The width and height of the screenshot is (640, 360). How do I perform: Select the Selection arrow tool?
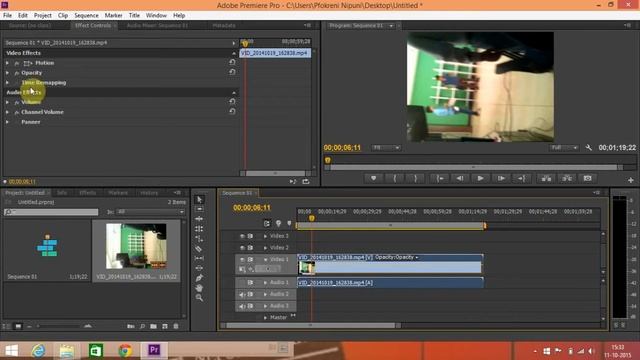pos(199,200)
